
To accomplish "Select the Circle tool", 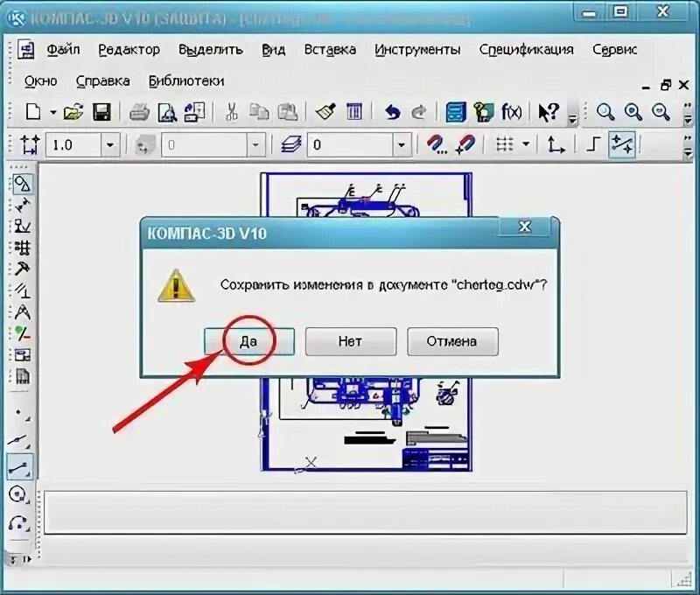I will [19, 495].
